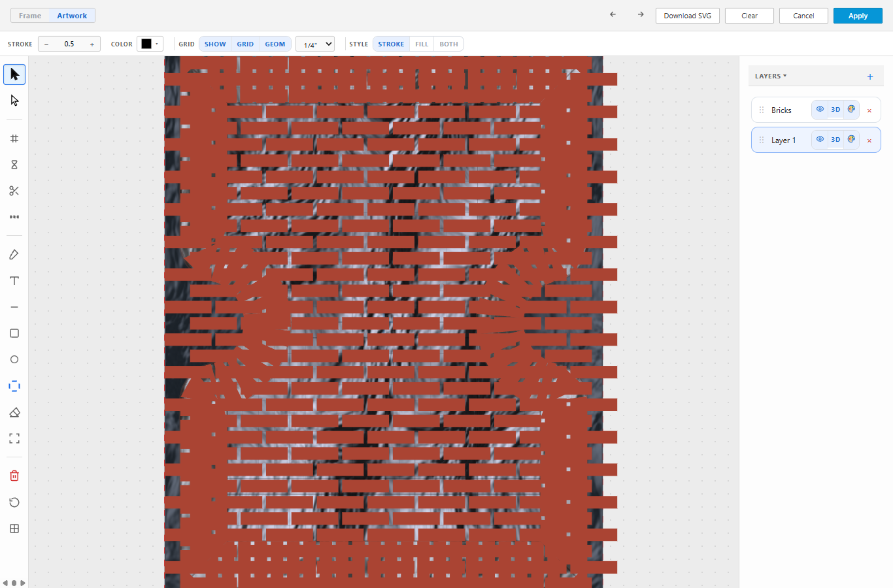Click the Download SVG button
The width and height of the screenshot is (893, 588).
(688, 16)
